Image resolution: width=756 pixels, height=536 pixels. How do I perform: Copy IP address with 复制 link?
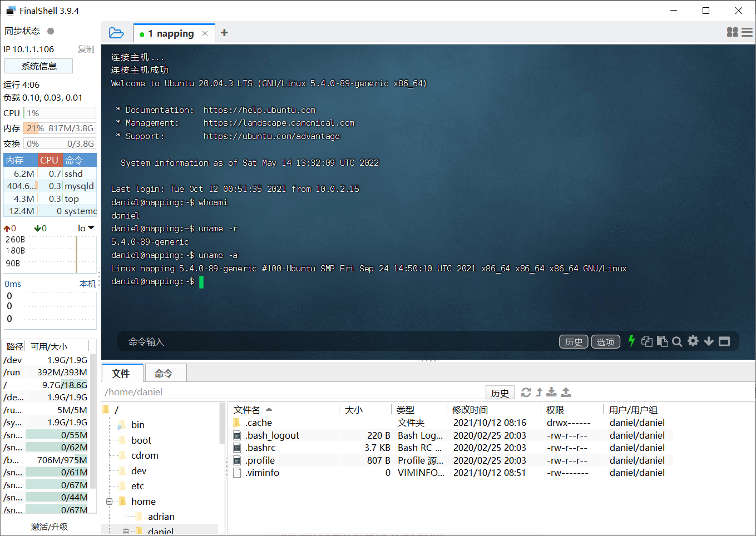[x=86, y=49]
